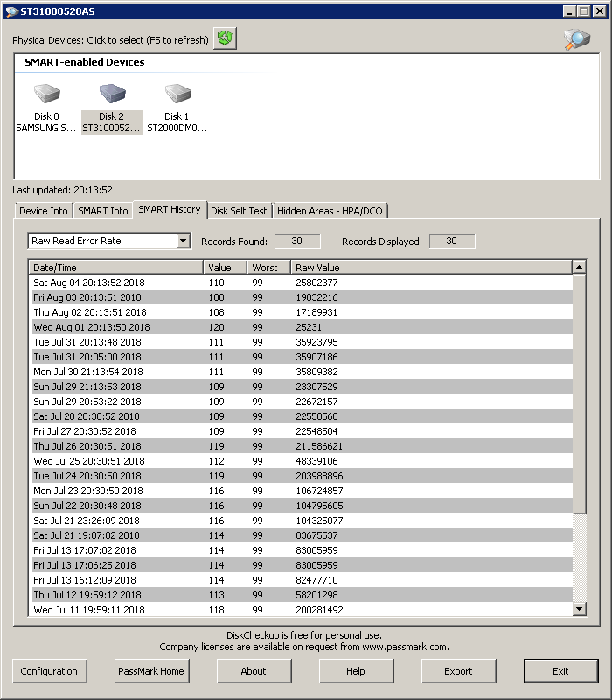Screen dimensions: 612x700
Task: Select row Tue Jul 31 20:13:48 2018
Action: (x=301, y=342)
